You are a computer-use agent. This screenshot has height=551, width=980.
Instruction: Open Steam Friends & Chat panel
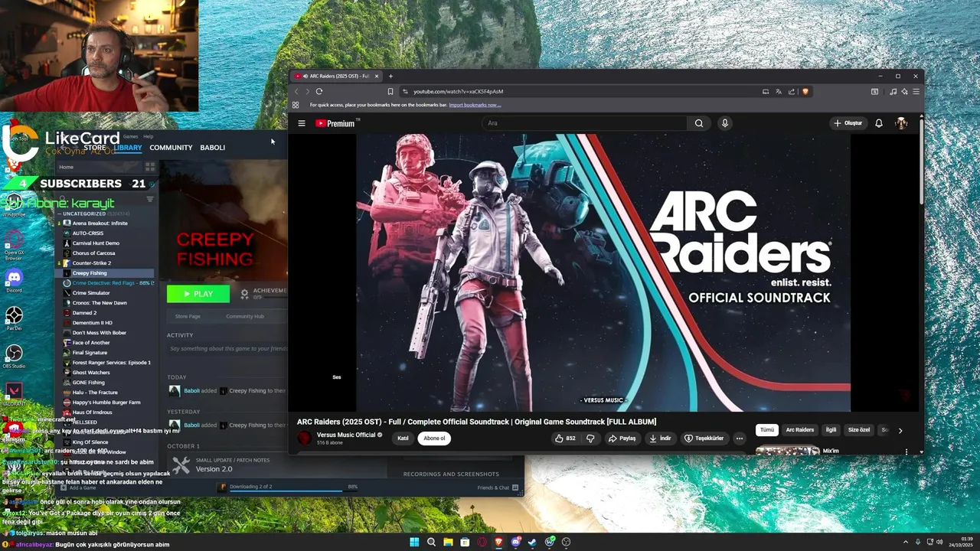tap(498, 487)
